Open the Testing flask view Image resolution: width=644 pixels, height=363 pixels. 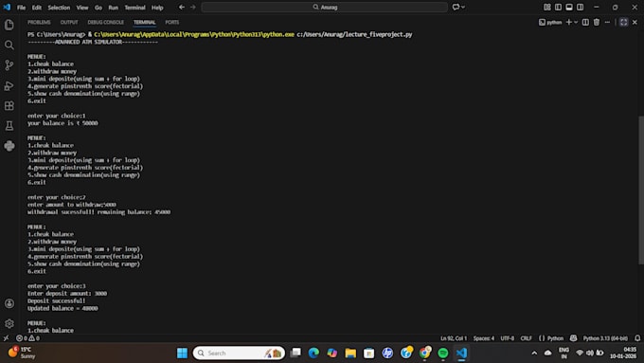coord(9,126)
